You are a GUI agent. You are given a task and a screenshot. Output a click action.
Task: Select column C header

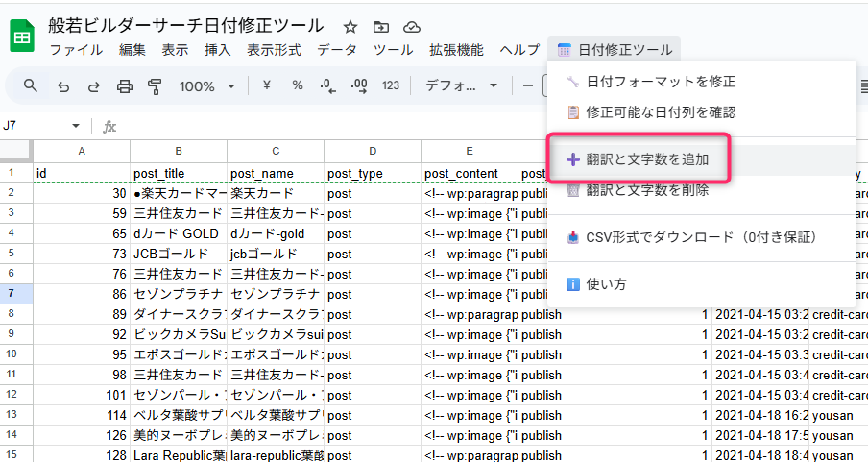(276, 151)
